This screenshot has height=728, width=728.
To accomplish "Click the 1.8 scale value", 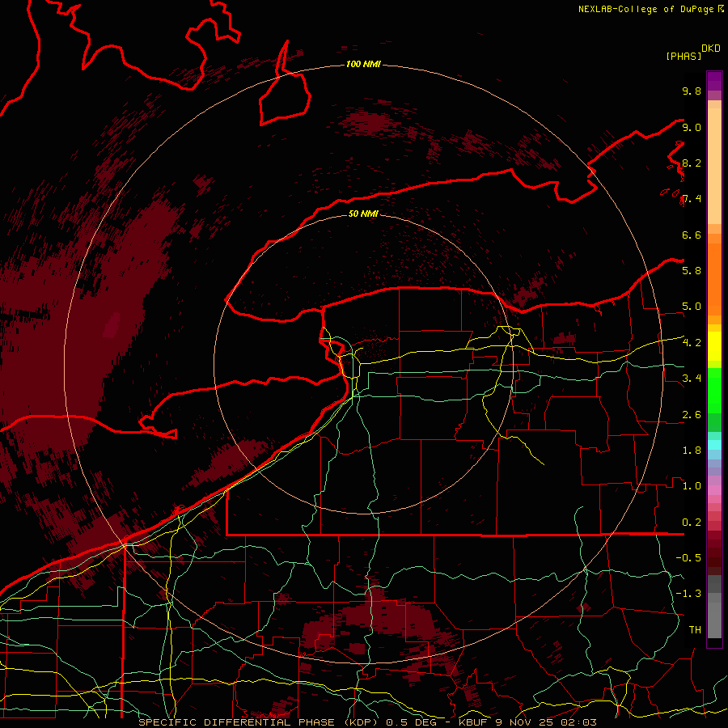I will tap(692, 451).
